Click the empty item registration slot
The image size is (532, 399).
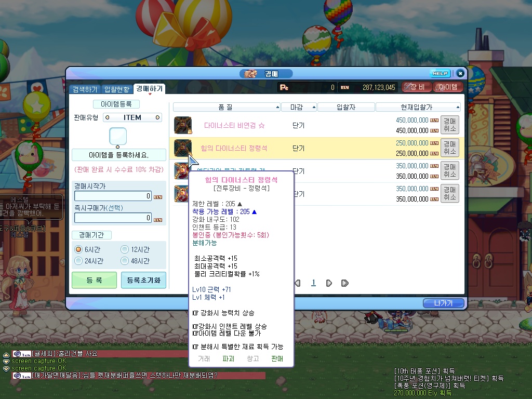(x=118, y=137)
